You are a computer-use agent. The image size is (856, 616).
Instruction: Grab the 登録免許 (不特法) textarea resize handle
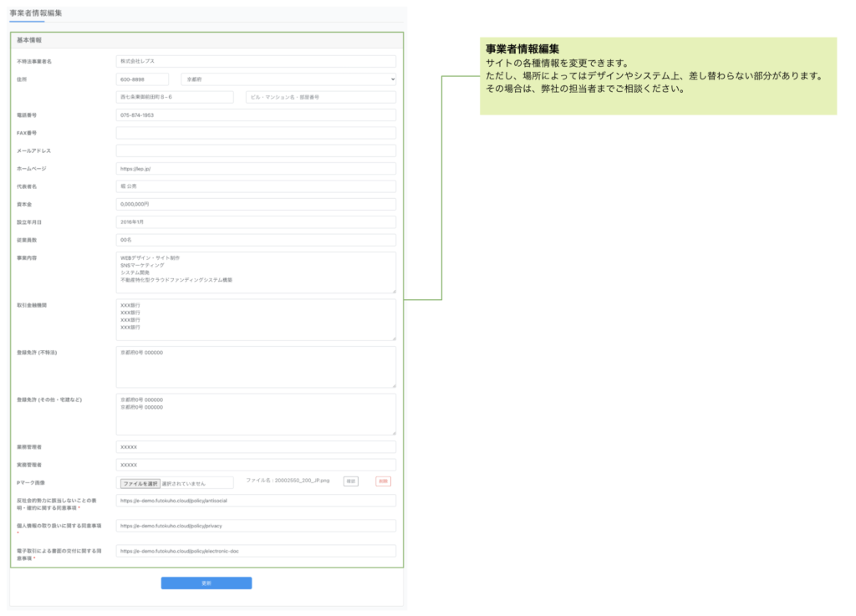pos(393,384)
